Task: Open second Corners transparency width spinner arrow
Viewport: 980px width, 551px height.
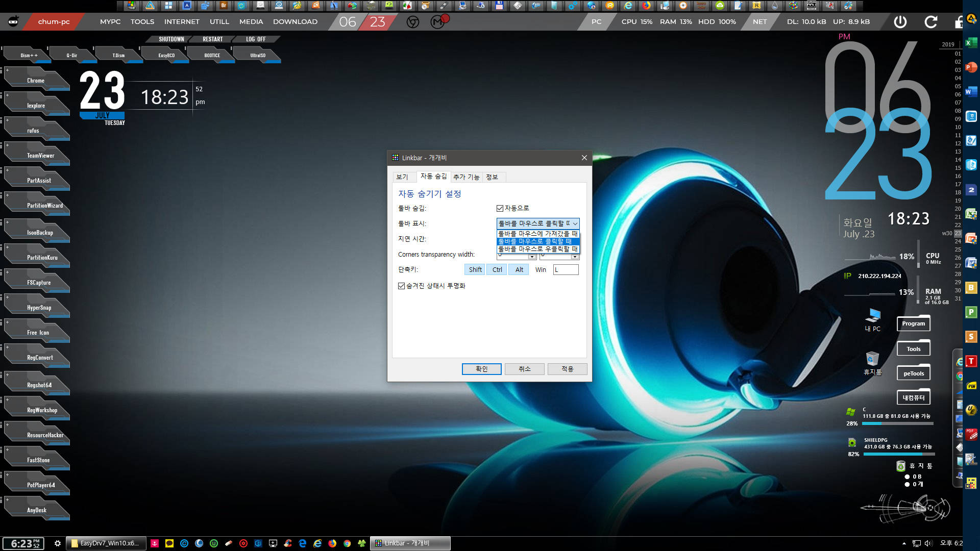Action: (x=575, y=257)
